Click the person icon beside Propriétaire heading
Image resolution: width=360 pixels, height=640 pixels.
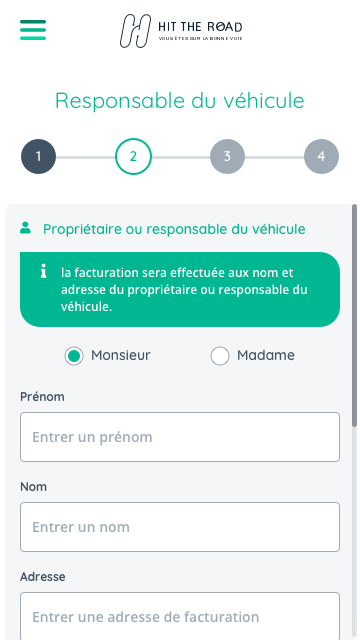[x=25, y=228]
